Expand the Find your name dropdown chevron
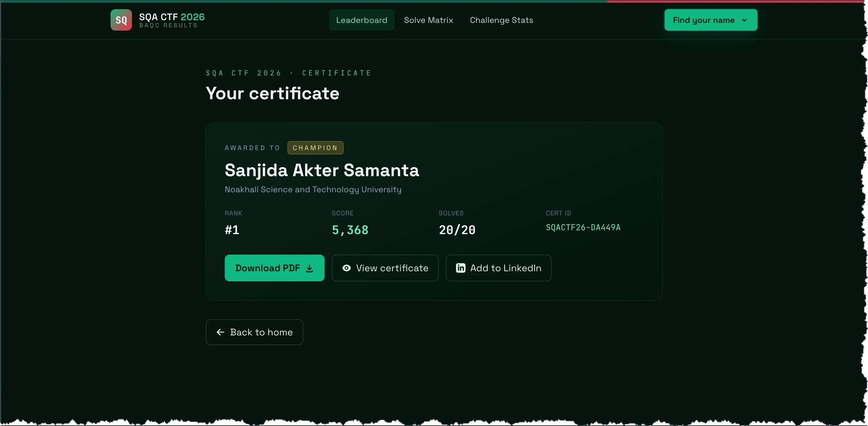Viewport: 868px width, 426px height. click(x=744, y=20)
